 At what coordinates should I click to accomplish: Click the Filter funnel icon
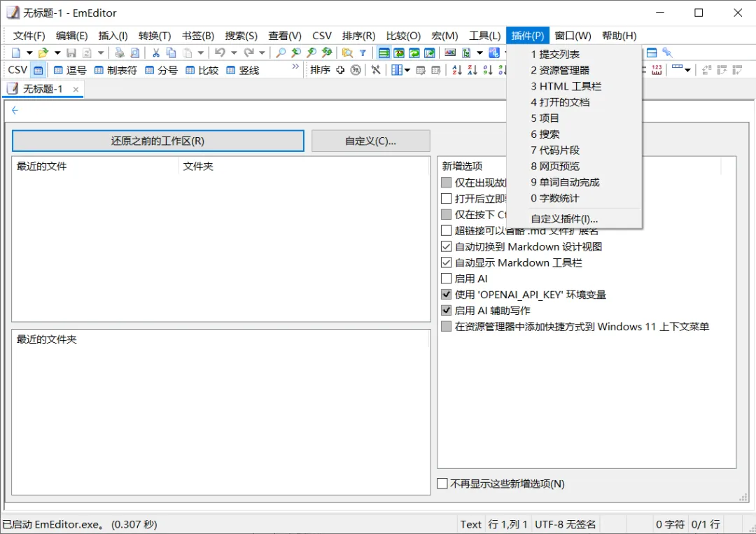coord(363,52)
